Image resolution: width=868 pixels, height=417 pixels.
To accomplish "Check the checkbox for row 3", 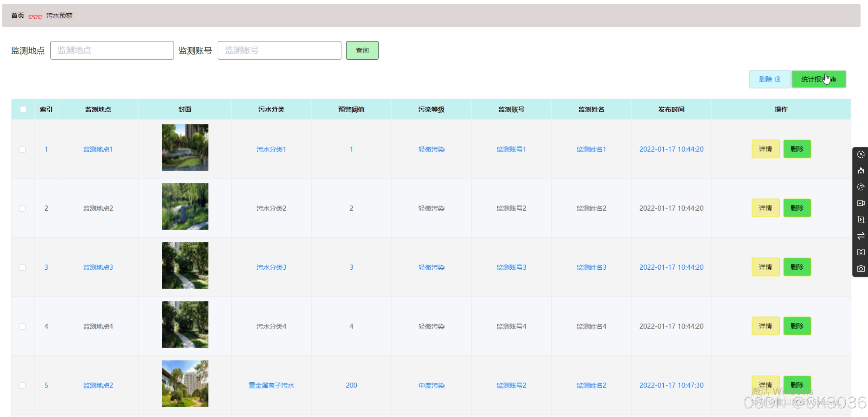I will click(x=22, y=267).
